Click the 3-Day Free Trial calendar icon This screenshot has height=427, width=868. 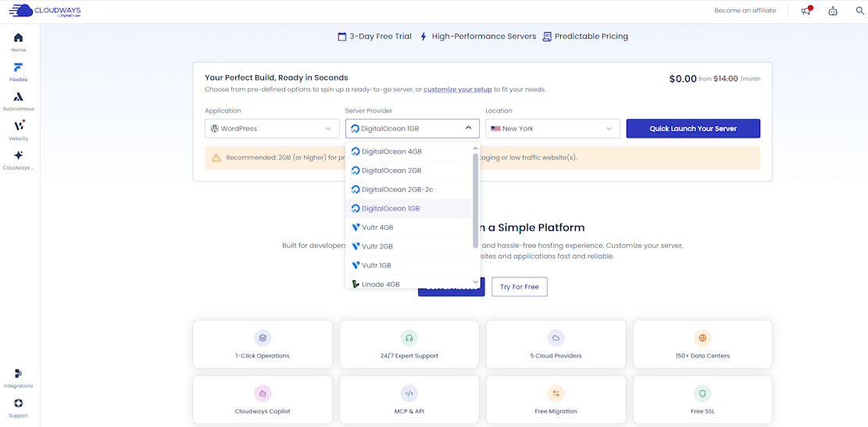342,37
